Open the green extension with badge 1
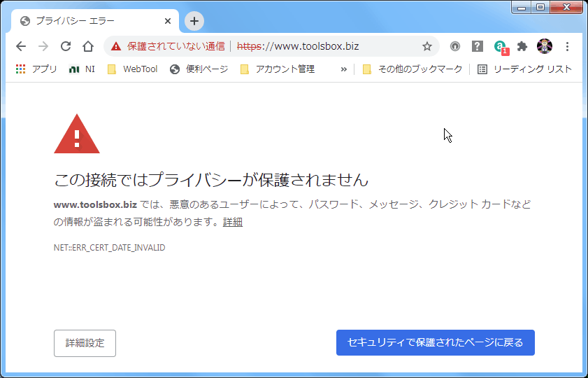This screenshot has height=378, width=588. (501, 47)
